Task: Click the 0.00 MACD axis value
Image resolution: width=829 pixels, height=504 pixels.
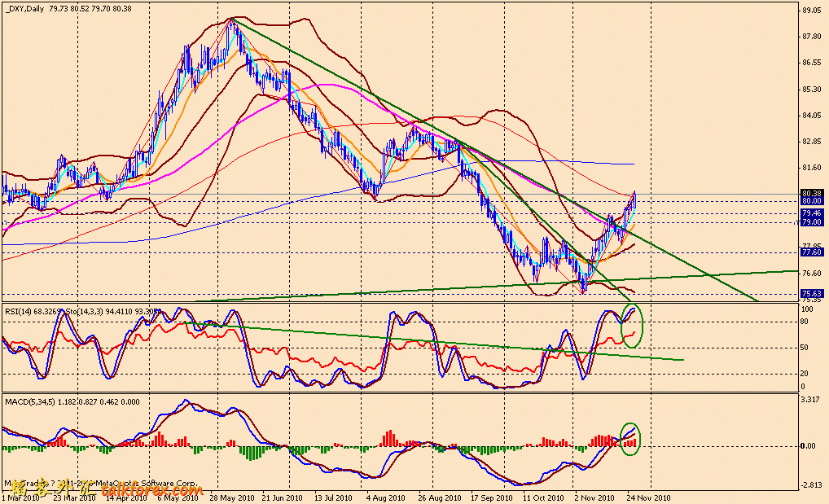Action: pos(809,446)
